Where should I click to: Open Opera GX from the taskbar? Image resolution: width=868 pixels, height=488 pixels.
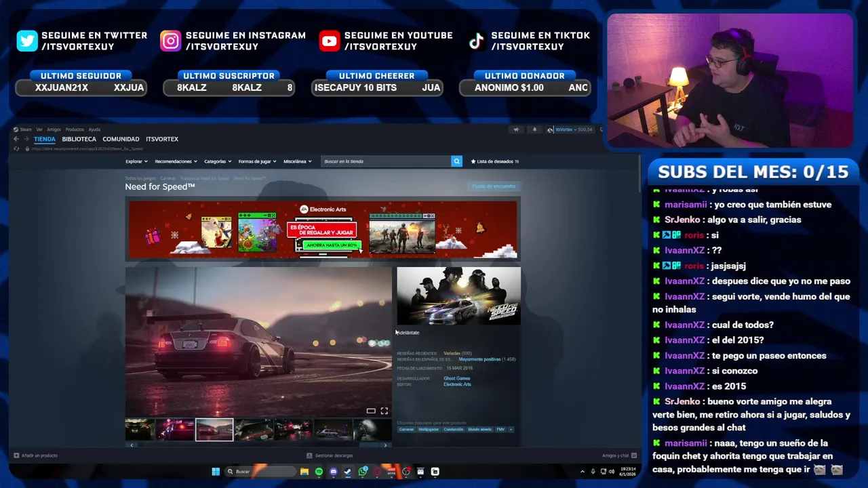click(377, 472)
